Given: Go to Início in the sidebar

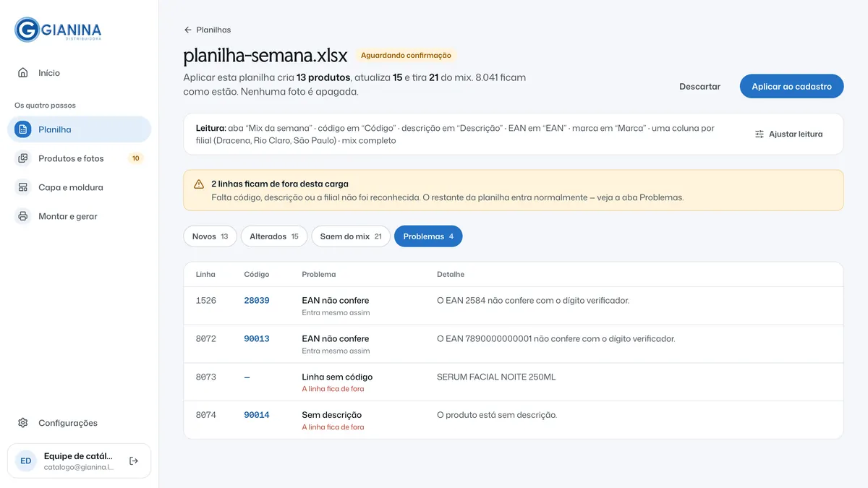Looking at the screenshot, I should [79, 73].
